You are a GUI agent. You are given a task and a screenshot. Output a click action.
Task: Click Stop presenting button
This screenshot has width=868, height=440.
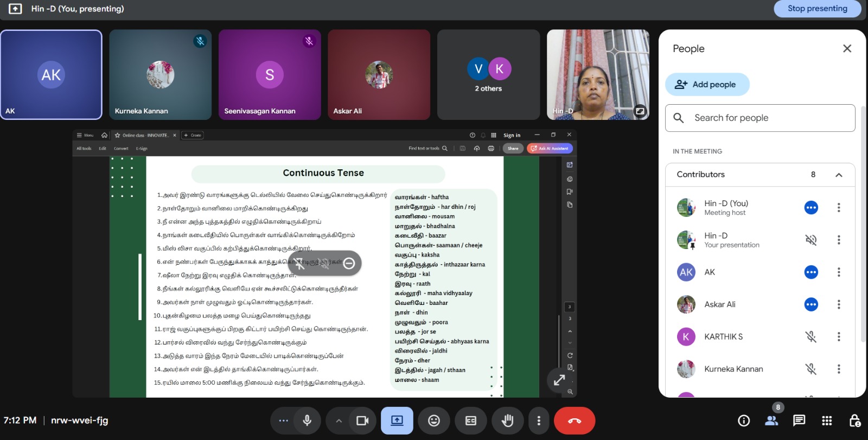[x=817, y=9]
